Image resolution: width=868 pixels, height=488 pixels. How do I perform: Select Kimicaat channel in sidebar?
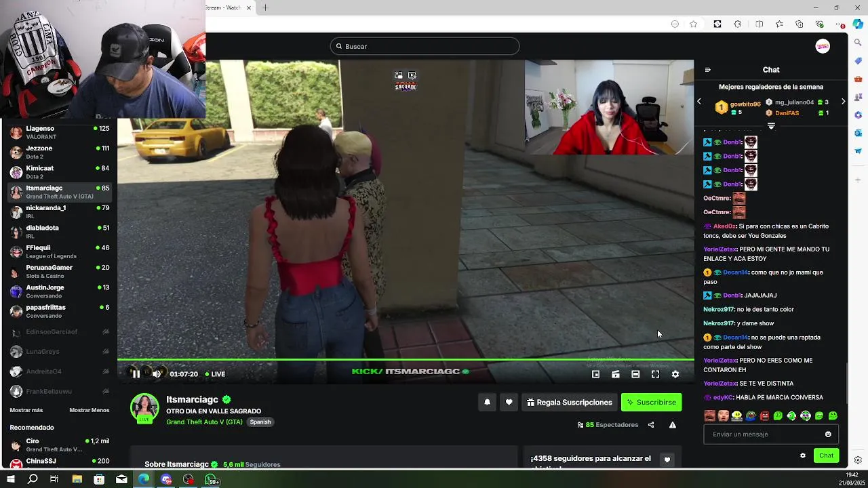point(60,171)
